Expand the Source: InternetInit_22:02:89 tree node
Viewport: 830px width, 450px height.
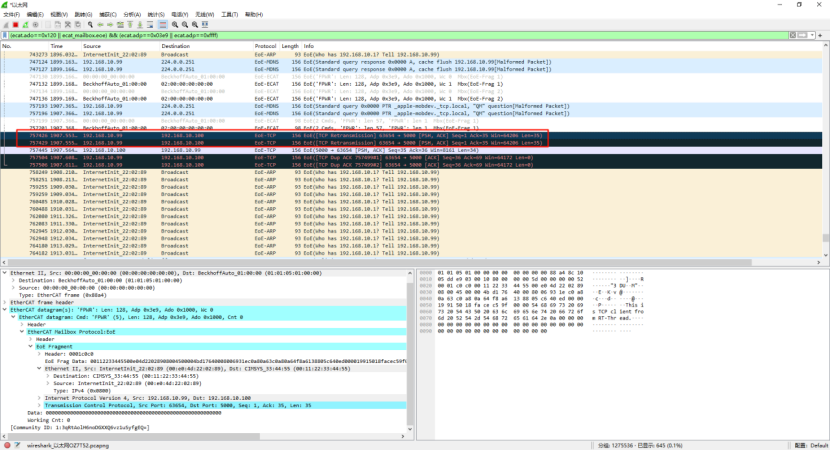47,383
